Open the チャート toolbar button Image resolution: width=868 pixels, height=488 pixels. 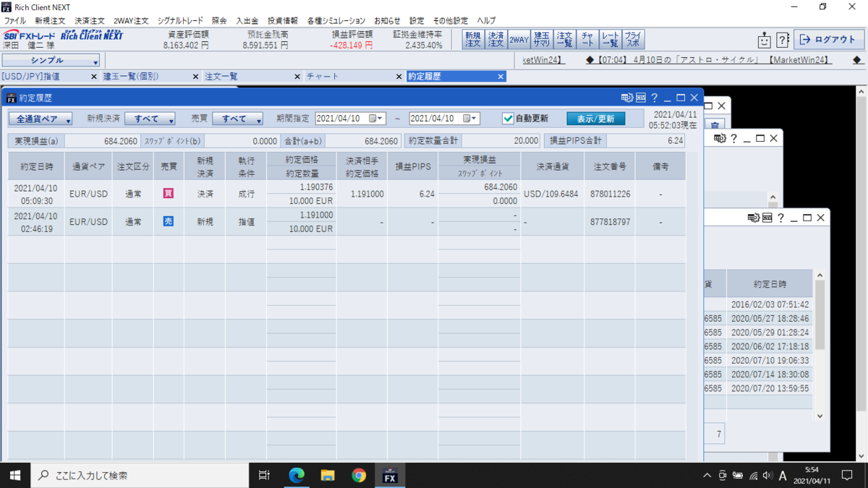pos(587,40)
